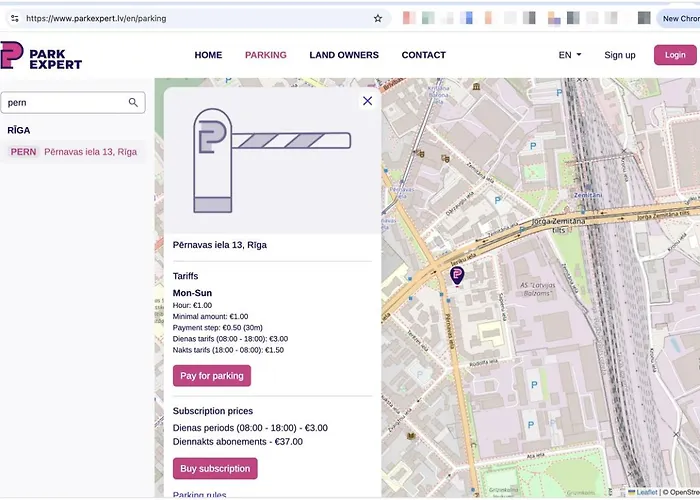Click the purple parking marker on map
Viewport: 700px width, 500px height.
click(x=457, y=275)
